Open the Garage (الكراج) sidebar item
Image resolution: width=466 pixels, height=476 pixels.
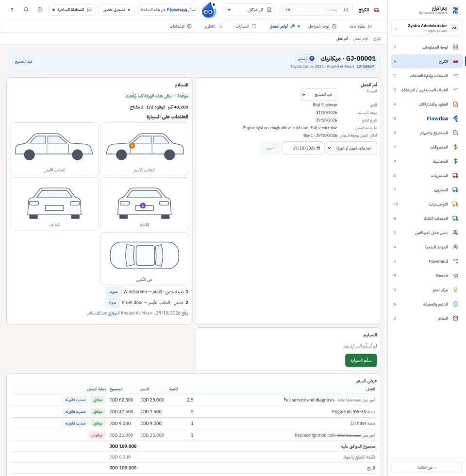427,61
